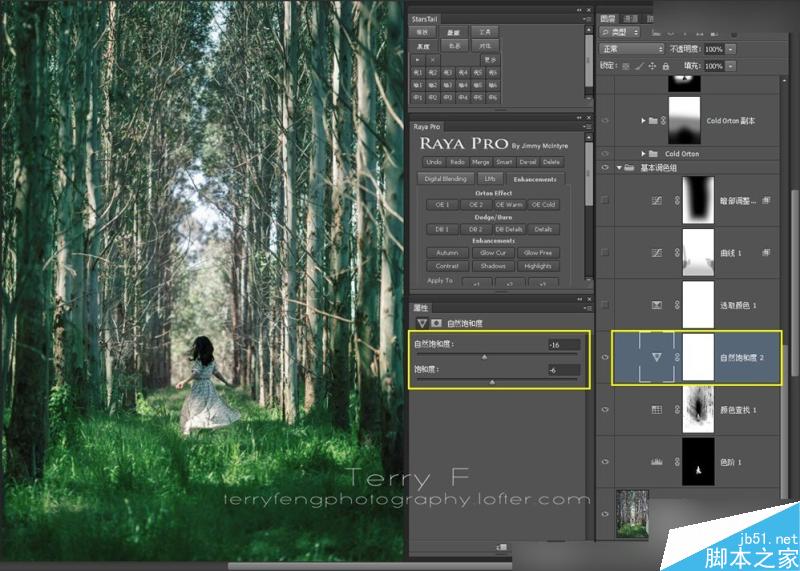Click the 饱和度 value field showing -6
The width and height of the screenshot is (800, 571).
[x=564, y=370]
